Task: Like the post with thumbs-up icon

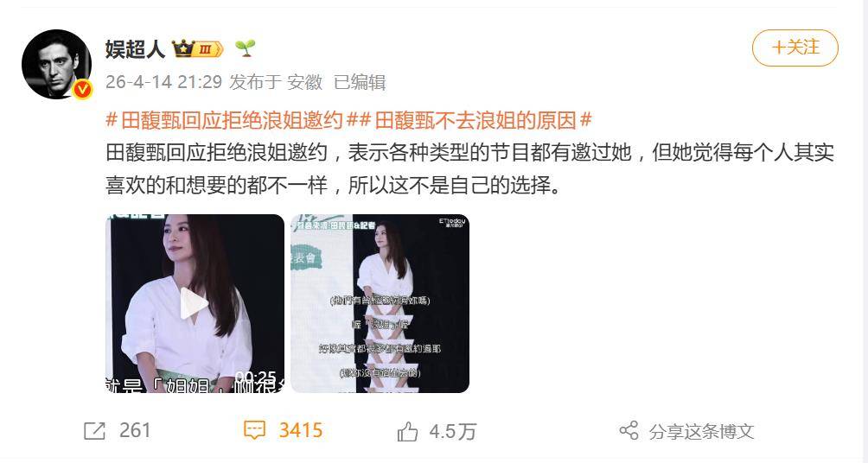Action: (x=407, y=431)
